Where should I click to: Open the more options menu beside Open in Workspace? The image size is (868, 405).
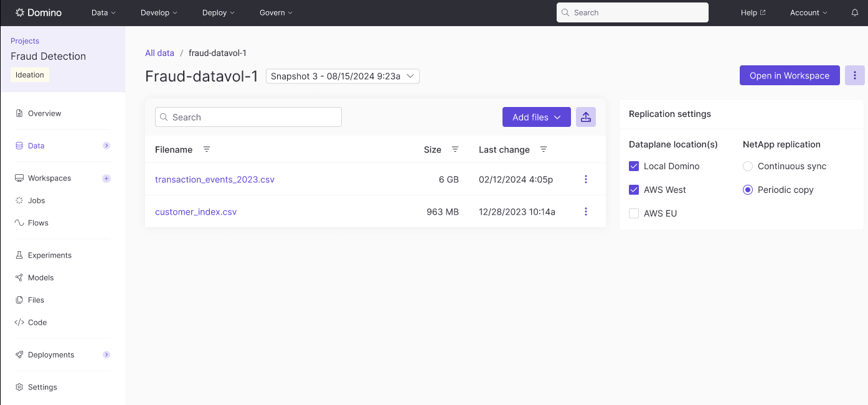coord(855,75)
